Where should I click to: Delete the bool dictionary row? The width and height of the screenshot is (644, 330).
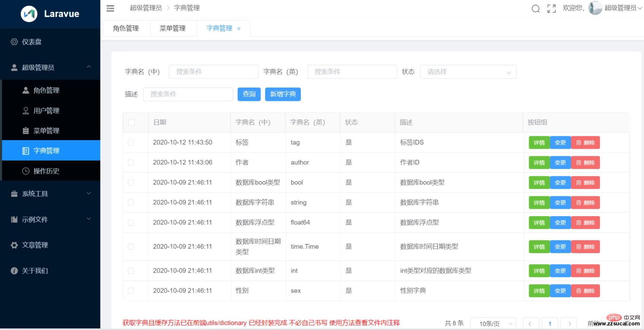585,183
